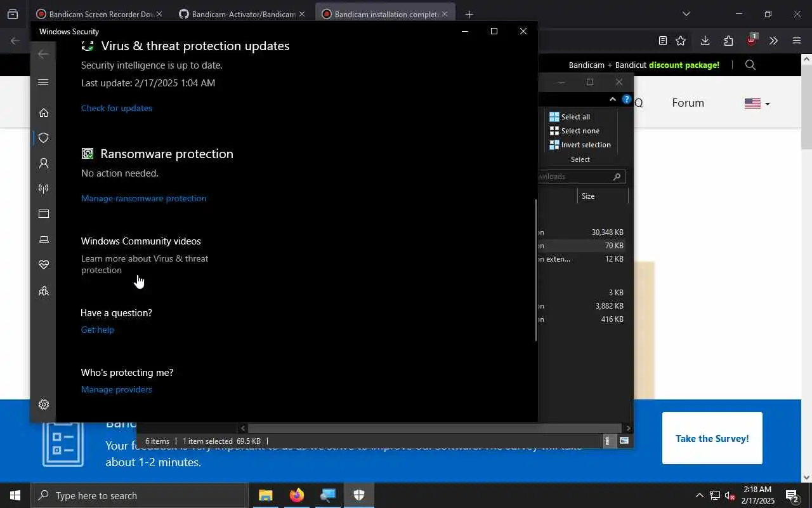
Task: Click the discount package link
Action: (684, 65)
